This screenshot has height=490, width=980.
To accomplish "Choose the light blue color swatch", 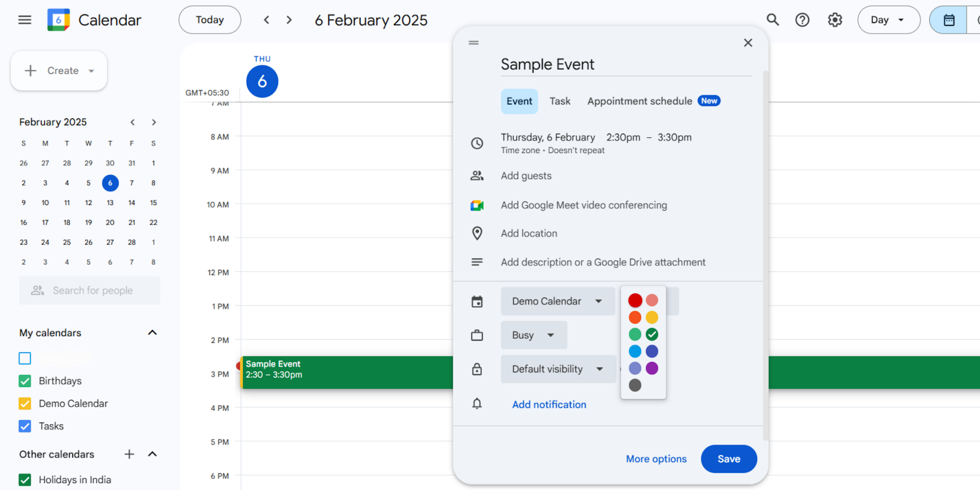I will pyautogui.click(x=635, y=352).
